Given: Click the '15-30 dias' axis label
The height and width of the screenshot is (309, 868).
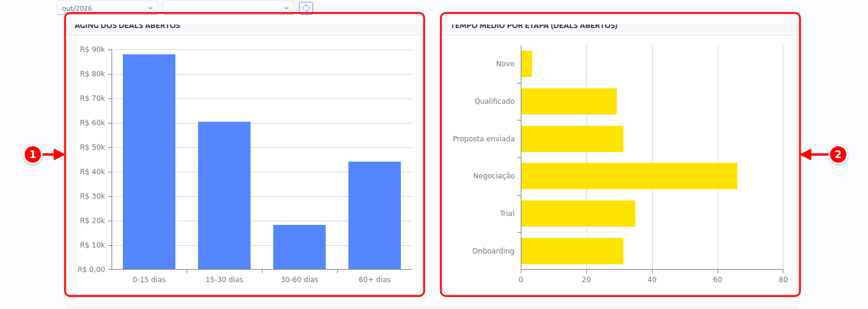Looking at the screenshot, I should [x=224, y=279].
